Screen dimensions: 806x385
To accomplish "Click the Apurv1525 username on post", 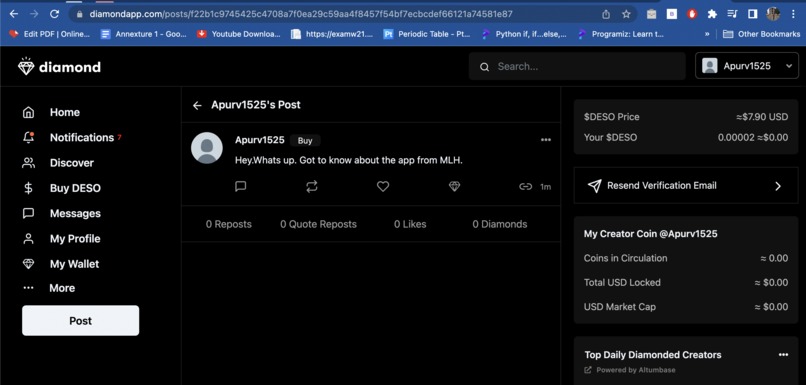I will (x=260, y=140).
